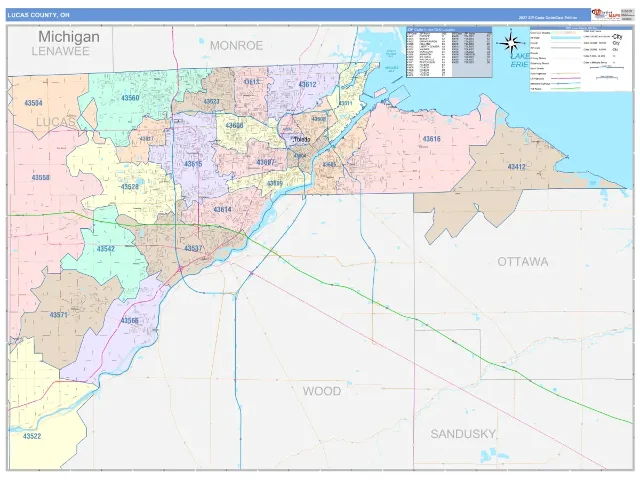
Task: Select ZIP code label 43616
Action: point(431,139)
